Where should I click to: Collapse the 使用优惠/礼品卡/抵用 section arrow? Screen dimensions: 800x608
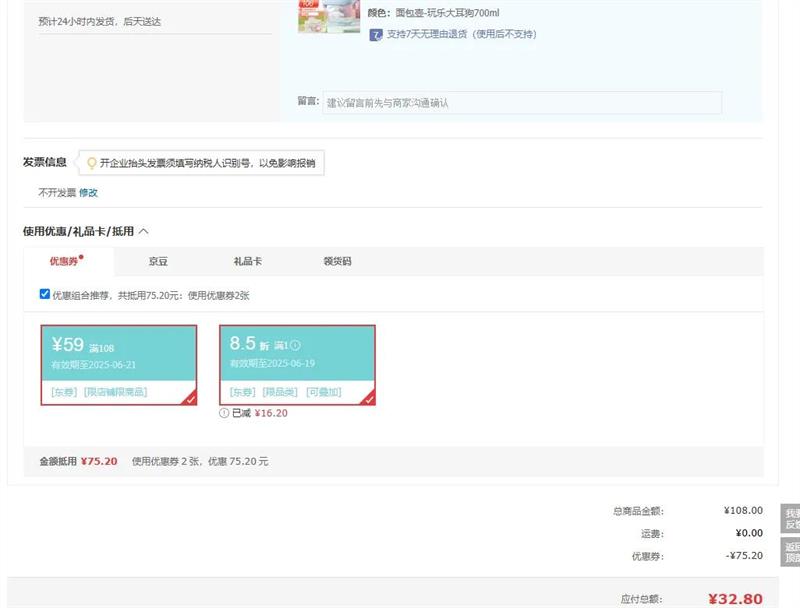point(144,231)
